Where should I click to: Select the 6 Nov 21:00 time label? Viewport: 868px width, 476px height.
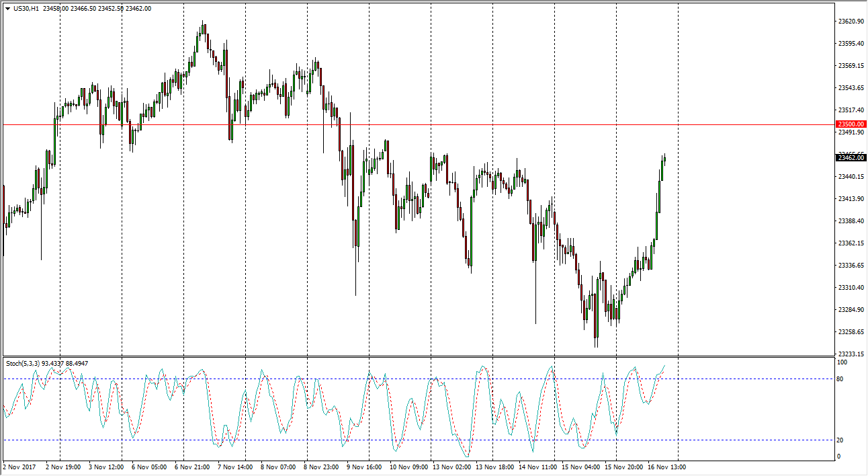click(x=194, y=467)
